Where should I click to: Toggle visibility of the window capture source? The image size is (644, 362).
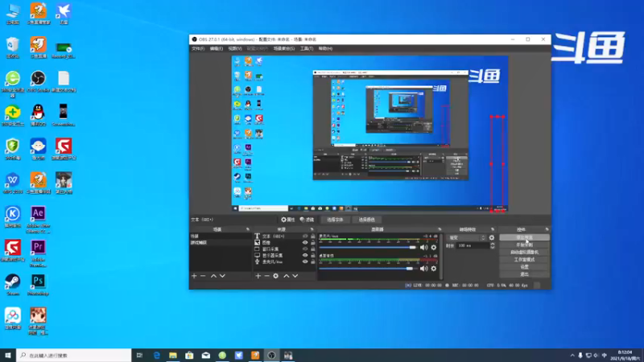tap(305, 249)
